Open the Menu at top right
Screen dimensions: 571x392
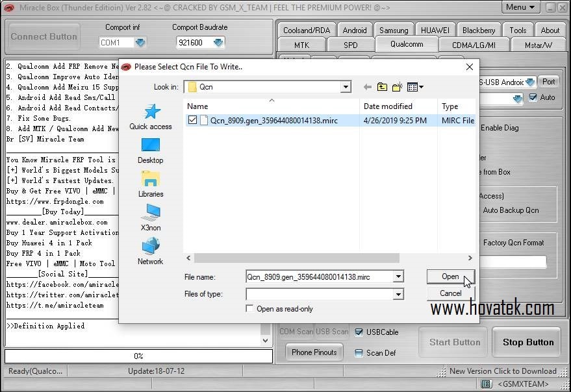tap(520, 7)
